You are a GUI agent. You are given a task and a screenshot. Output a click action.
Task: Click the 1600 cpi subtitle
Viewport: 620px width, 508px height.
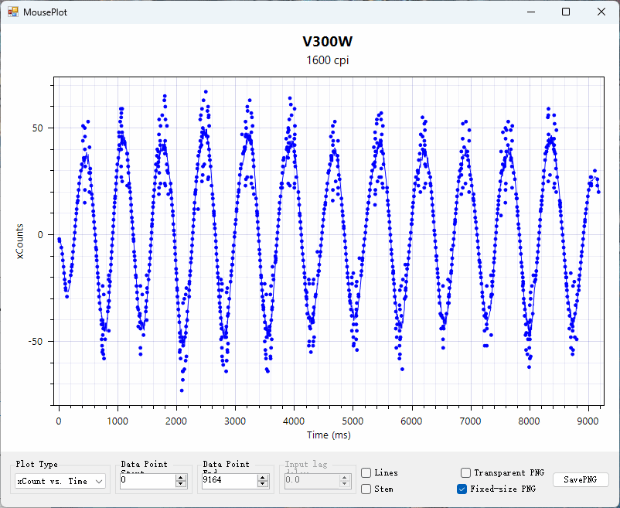tap(328, 60)
